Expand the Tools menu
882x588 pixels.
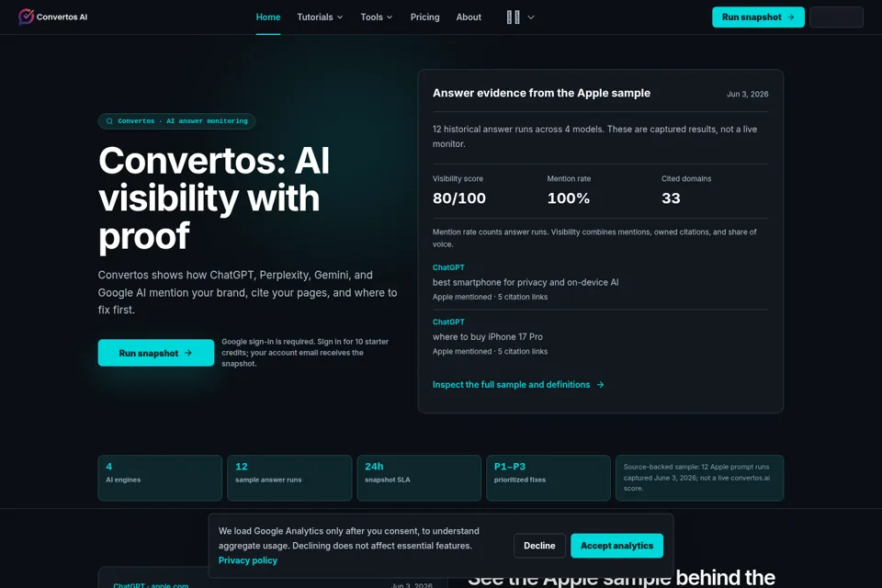[x=377, y=17]
